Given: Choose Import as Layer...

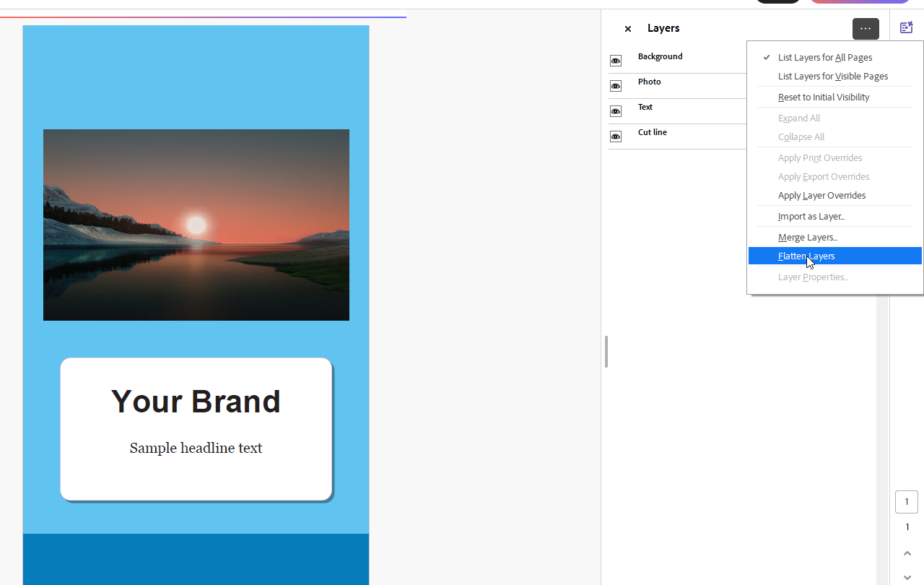Looking at the screenshot, I should point(835,217).
